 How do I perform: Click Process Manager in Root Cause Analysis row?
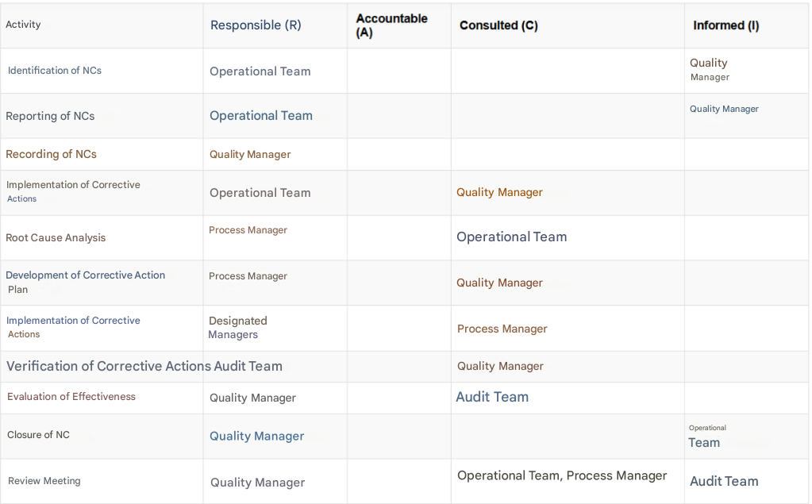pyautogui.click(x=248, y=230)
